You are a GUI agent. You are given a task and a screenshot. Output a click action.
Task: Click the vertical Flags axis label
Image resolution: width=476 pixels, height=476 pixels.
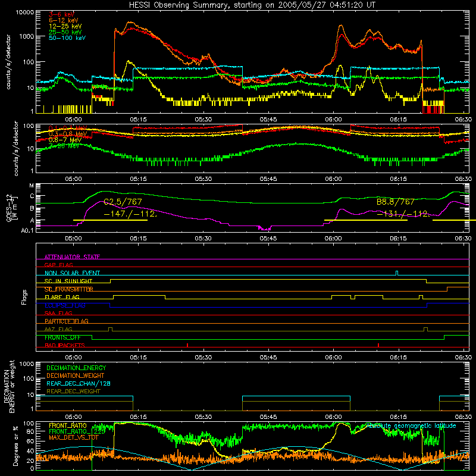click(x=24, y=297)
